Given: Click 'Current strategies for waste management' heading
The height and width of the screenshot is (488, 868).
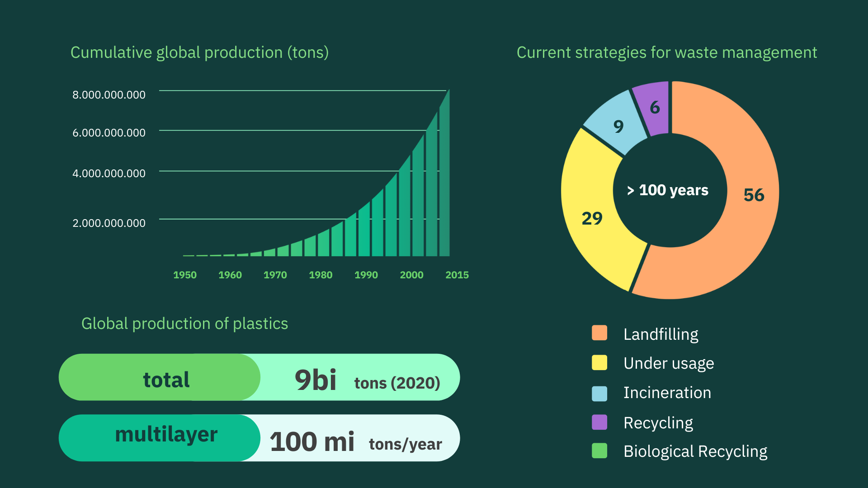Looking at the screenshot, I should coord(666,53).
